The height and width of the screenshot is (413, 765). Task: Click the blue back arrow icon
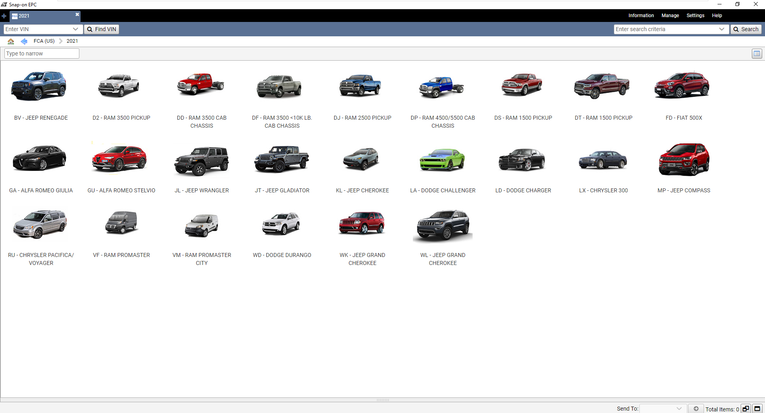(x=24, y=41)
